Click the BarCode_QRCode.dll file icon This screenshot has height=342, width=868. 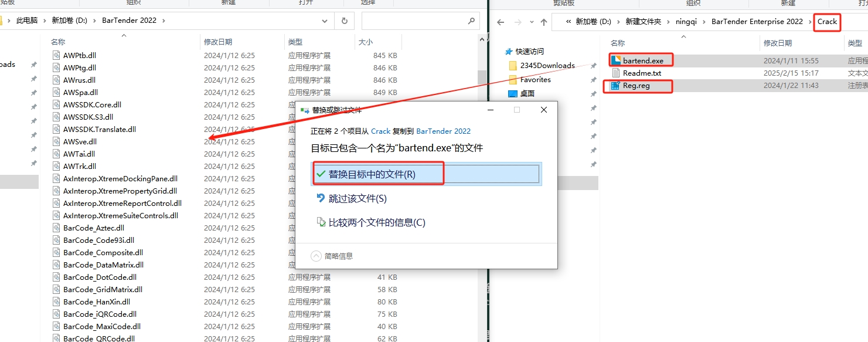[56, 338]
